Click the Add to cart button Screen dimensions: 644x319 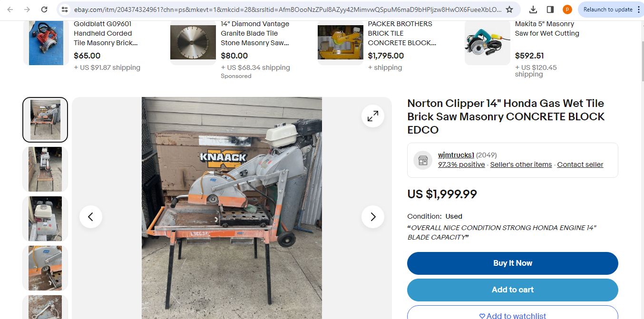tap(513, 290)
